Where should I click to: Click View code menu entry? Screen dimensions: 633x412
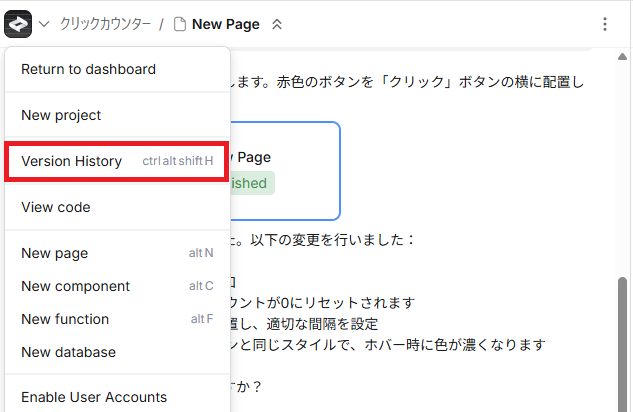click(x=56, y=207)
